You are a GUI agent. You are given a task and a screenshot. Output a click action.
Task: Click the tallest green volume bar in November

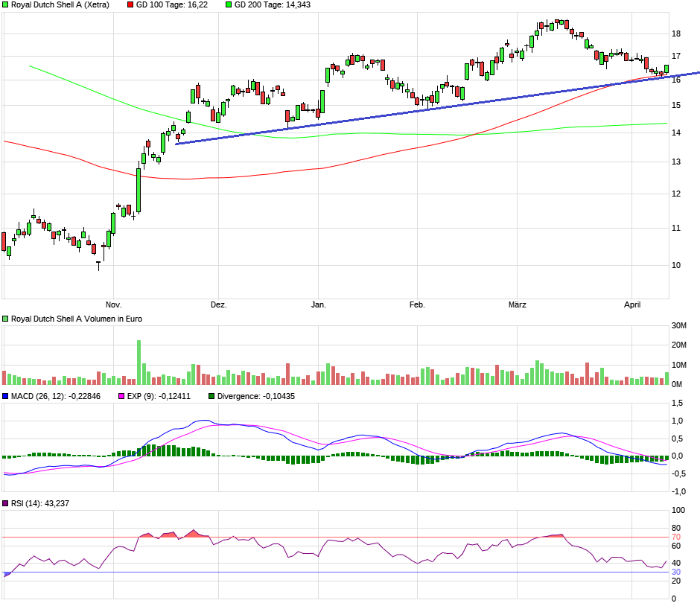(139, 363)
